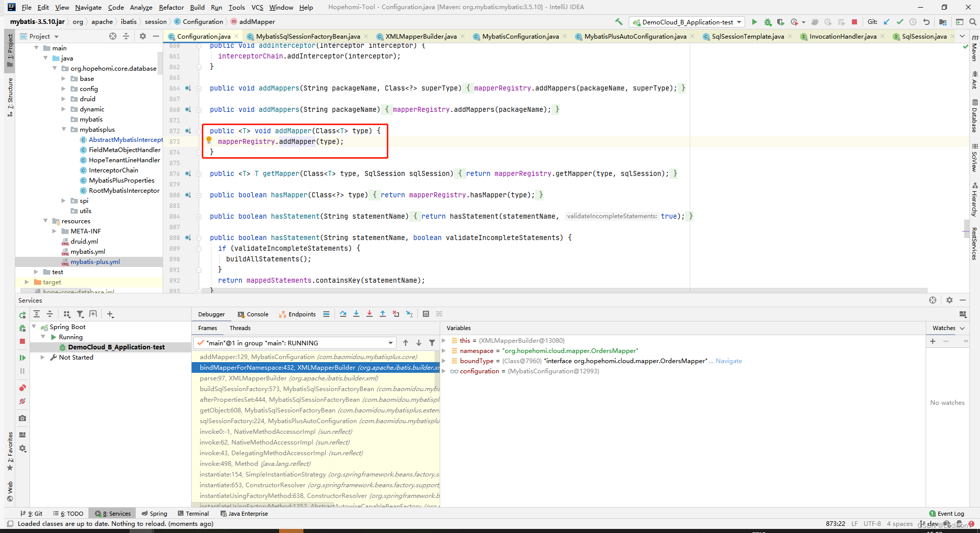Click Navigate link next to boundType
980x533 pixels.
(x=729, y=361)
